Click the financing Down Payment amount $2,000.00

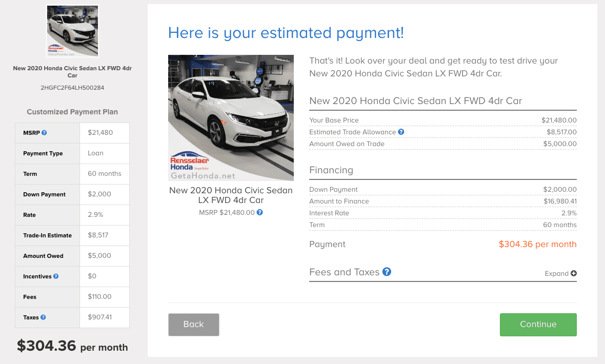pos(560,190)
